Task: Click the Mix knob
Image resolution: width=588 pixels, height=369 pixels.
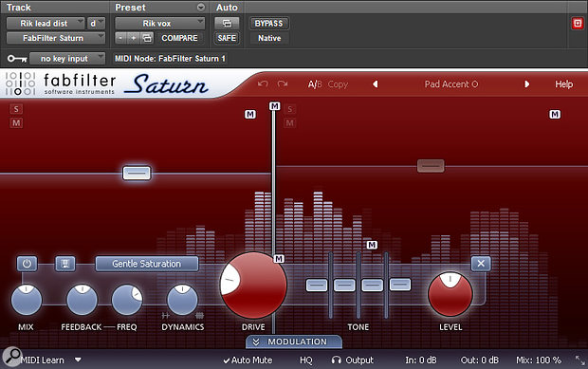Action: [x=27, y=300]
